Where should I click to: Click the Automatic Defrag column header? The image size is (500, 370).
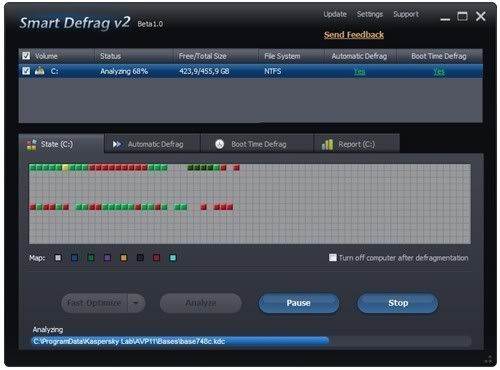pos(361,56)
